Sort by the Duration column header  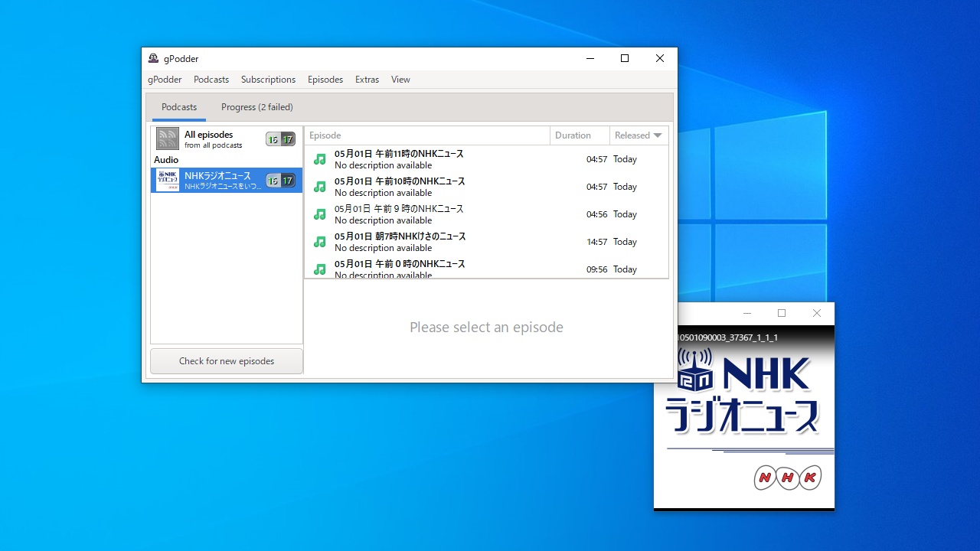click(580, 135)
